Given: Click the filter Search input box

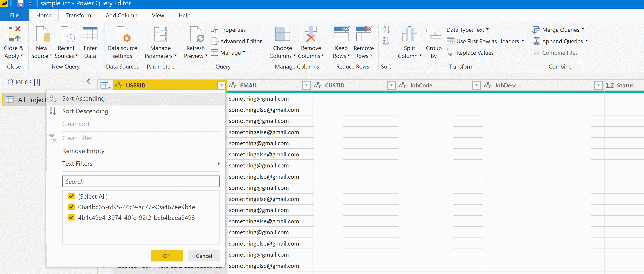Looking at the screenshot, I should 141,182.
